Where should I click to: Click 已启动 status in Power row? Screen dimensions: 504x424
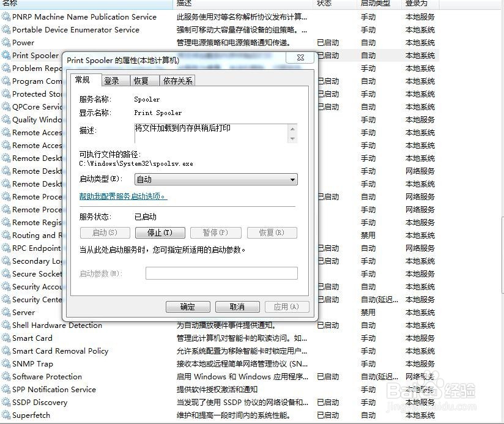coord(328,42)
